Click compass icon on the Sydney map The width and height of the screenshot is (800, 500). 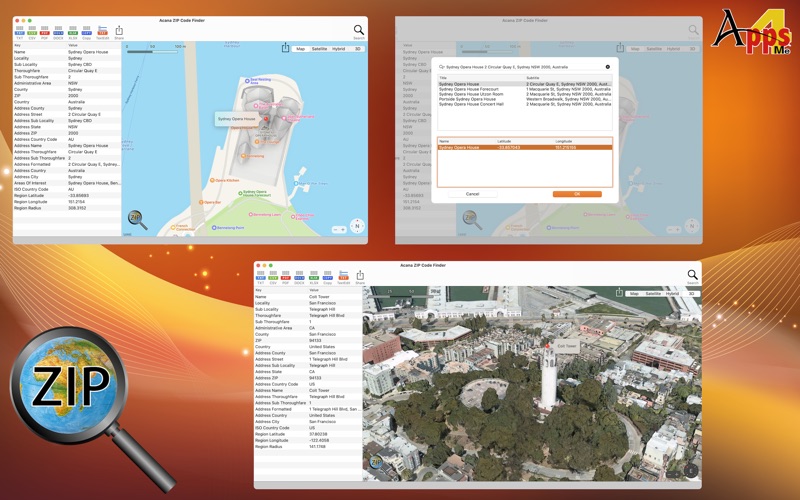pyautogui.click(x=355, y=225)
